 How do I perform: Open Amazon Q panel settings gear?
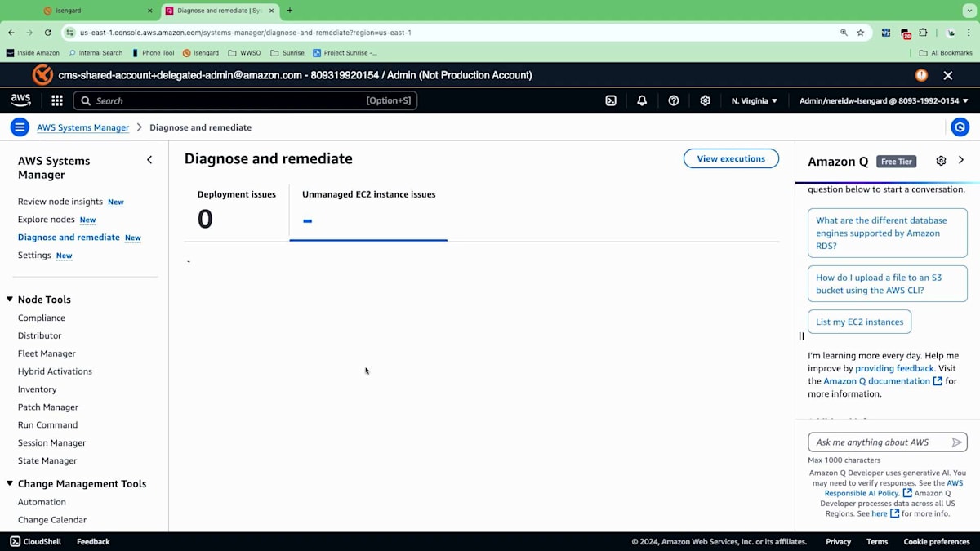pos(941,161)
